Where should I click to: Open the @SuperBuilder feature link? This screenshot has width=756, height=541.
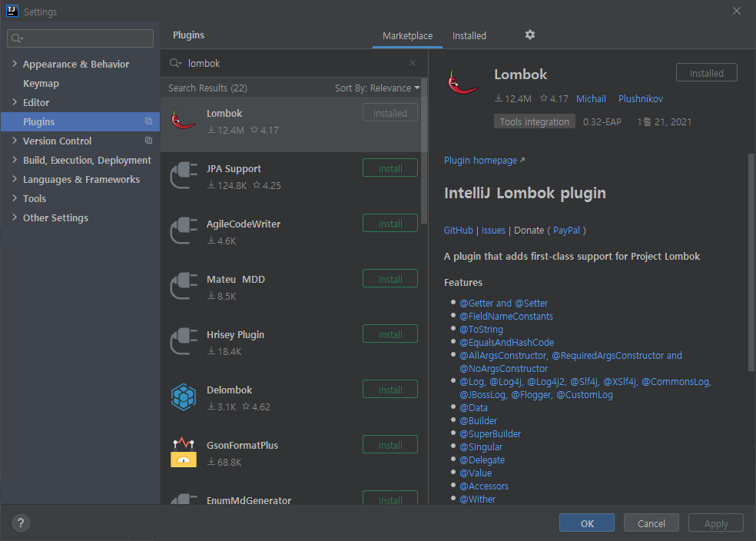click(490, 434)
